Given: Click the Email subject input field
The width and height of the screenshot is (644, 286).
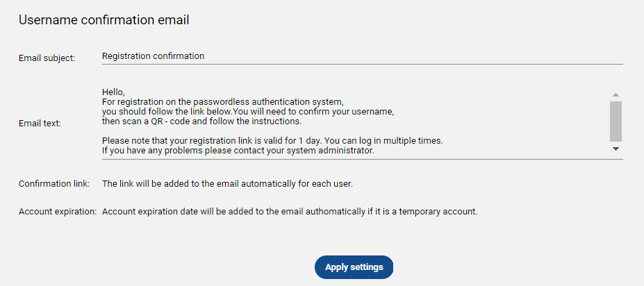Looking at the screenshot, I should pos(361,56).
